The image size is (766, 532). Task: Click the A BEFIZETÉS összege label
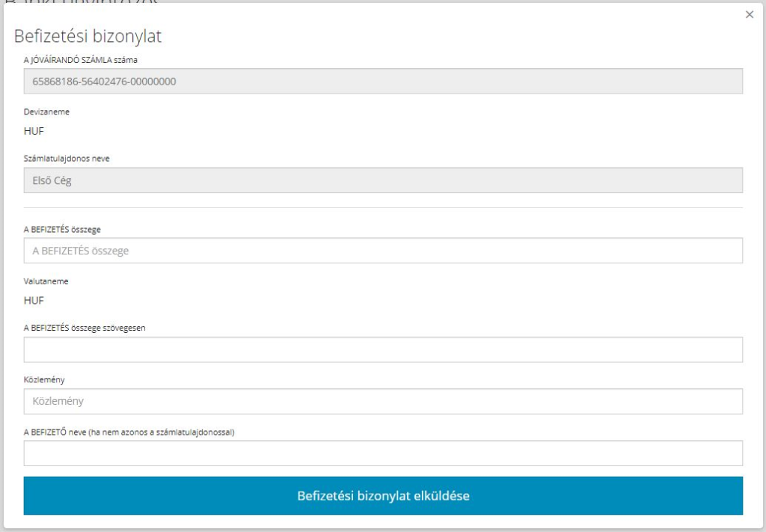pyautogui.click(x=62, y=229)
